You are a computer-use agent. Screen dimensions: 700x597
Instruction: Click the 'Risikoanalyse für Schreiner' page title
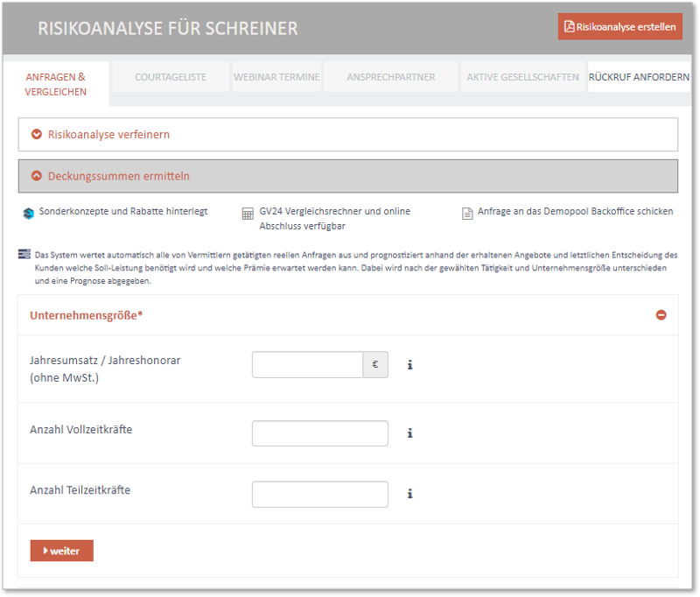168,28
